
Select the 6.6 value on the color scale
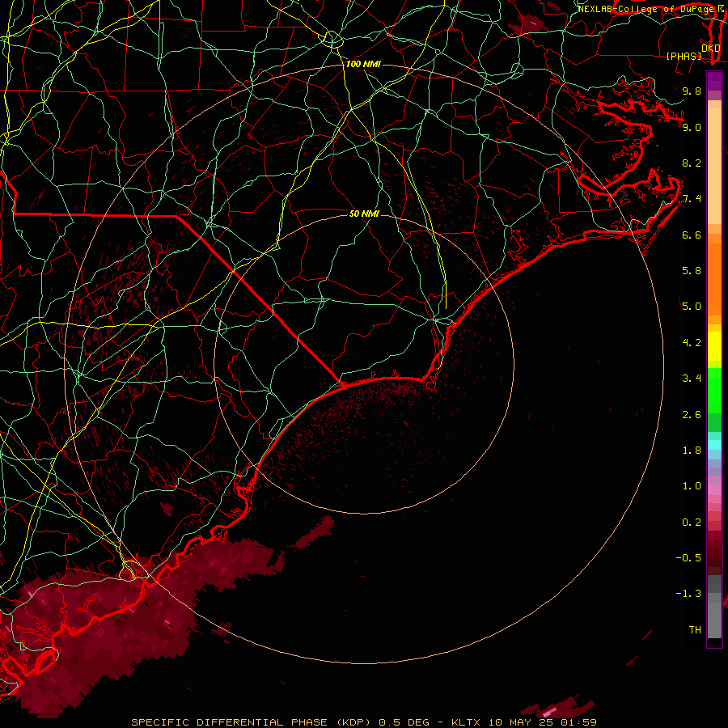[x=692, y=235]
